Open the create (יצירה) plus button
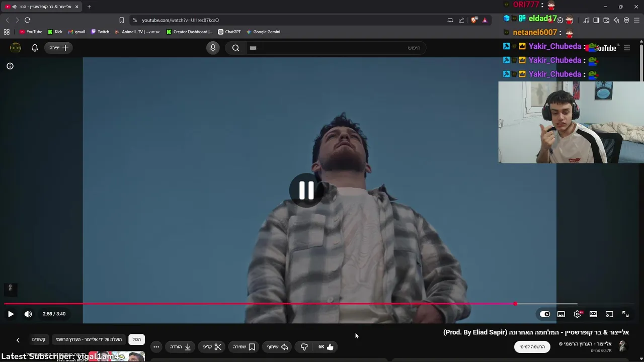Viewport: 644px width, 362px height. point(59,48)
